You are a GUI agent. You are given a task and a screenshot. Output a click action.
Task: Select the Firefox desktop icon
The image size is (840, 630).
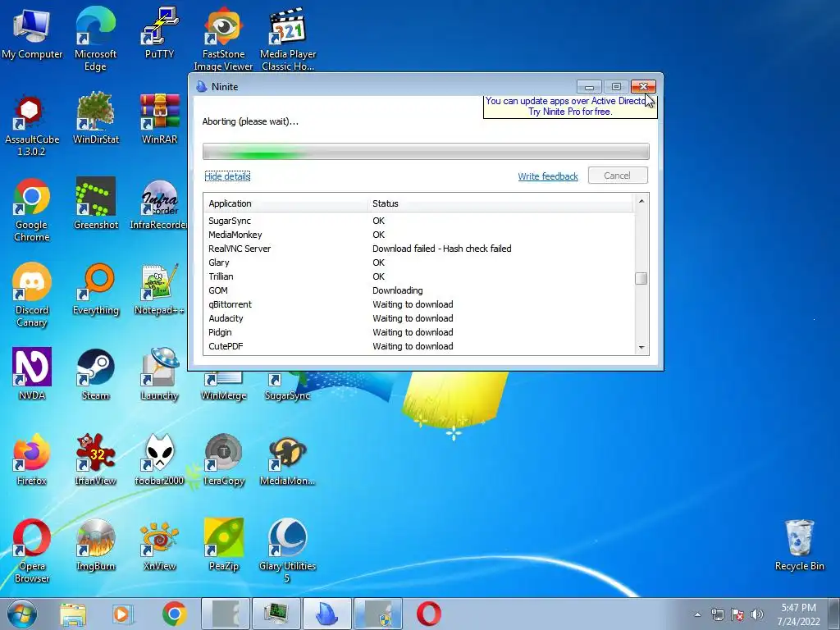click(32, 459)
